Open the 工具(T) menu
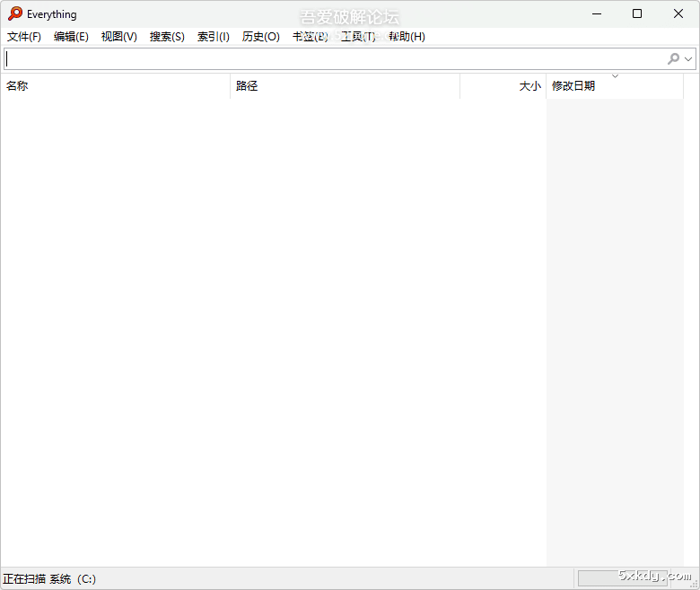 coord(358,37)
